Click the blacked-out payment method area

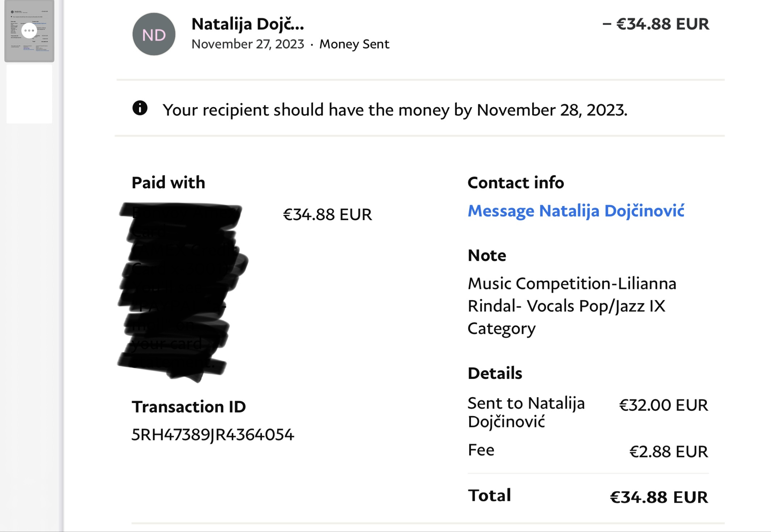181,290
